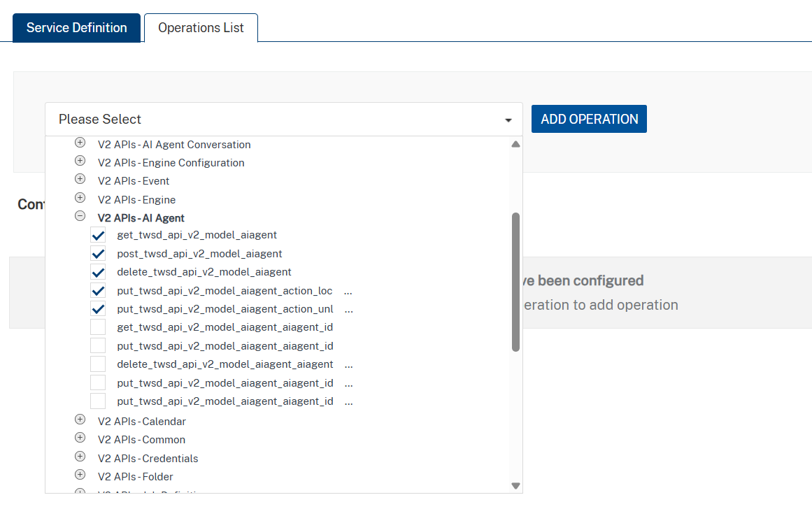Click scroll up arrow in operations list
The width and height of the screenshot is (812, 523).
coord(515,145)
